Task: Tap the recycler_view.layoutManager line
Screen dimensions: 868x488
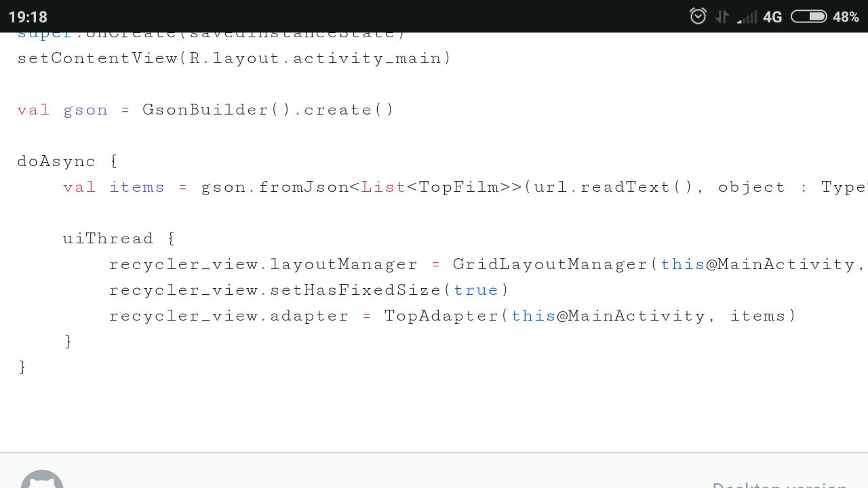Action: [x=488, y=264]
